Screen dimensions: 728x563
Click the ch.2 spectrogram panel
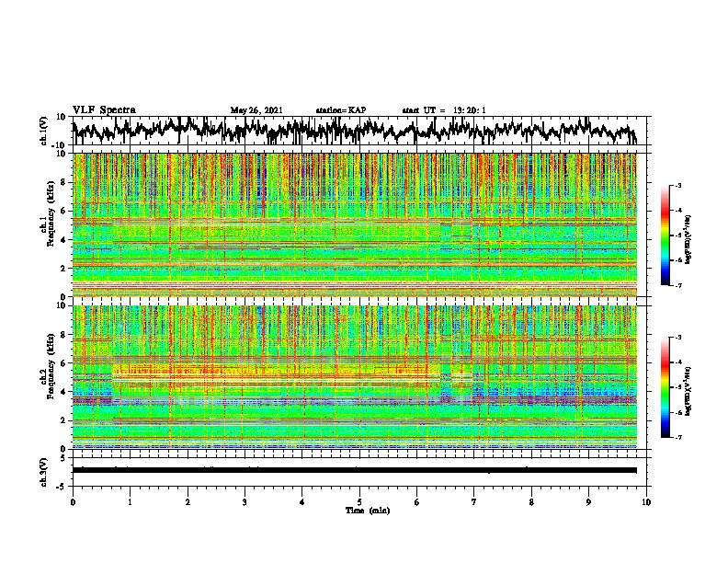[355, 377]
